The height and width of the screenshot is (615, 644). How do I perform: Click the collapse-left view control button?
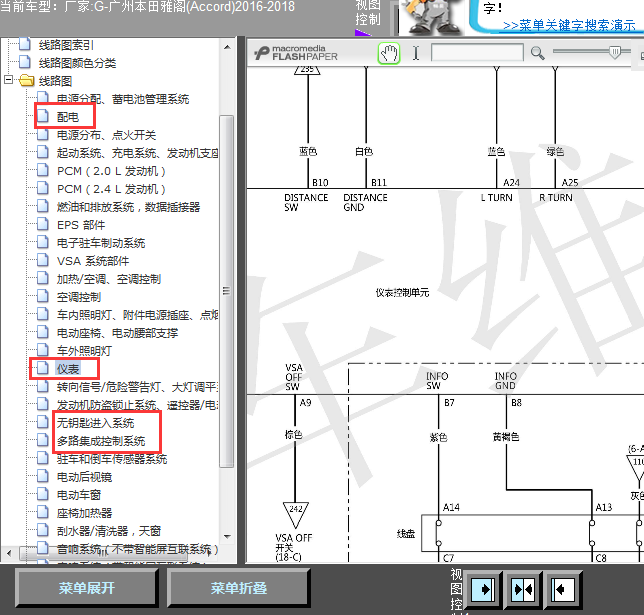[563, 590]
